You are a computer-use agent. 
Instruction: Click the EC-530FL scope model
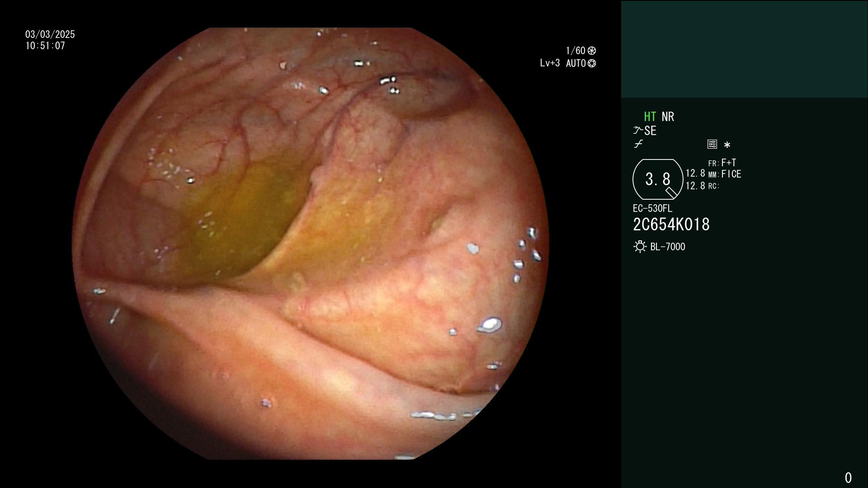coord(652,208)
